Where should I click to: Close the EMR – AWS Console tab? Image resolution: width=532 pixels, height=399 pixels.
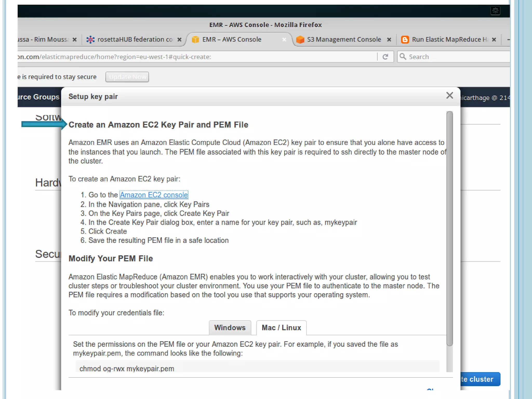[x=284, y=39]
